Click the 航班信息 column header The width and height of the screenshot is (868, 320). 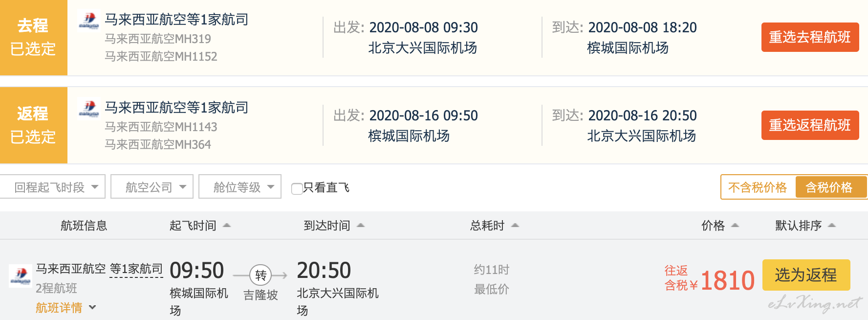(84, 226)
